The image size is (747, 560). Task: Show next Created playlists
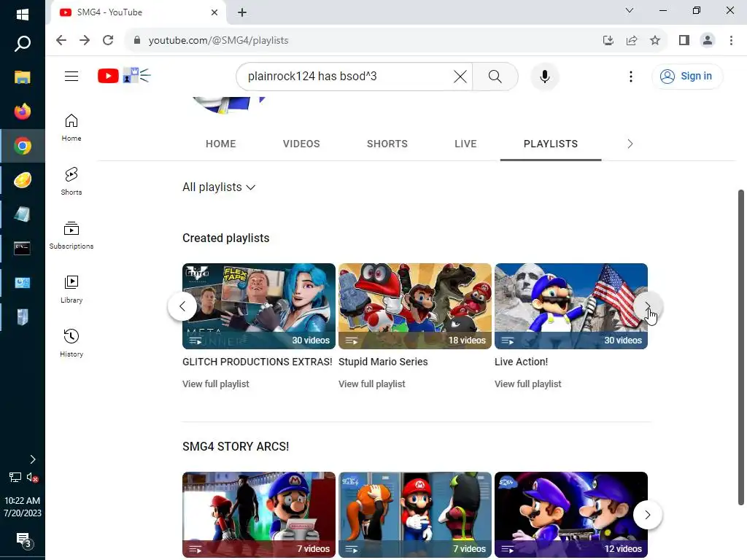pos(648,306)
